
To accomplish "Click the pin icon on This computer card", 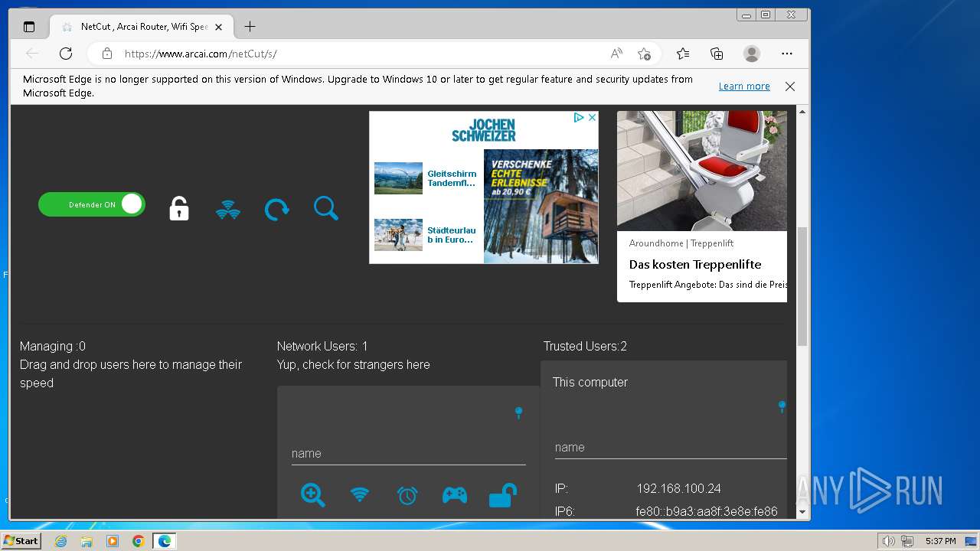I will 782,406.
